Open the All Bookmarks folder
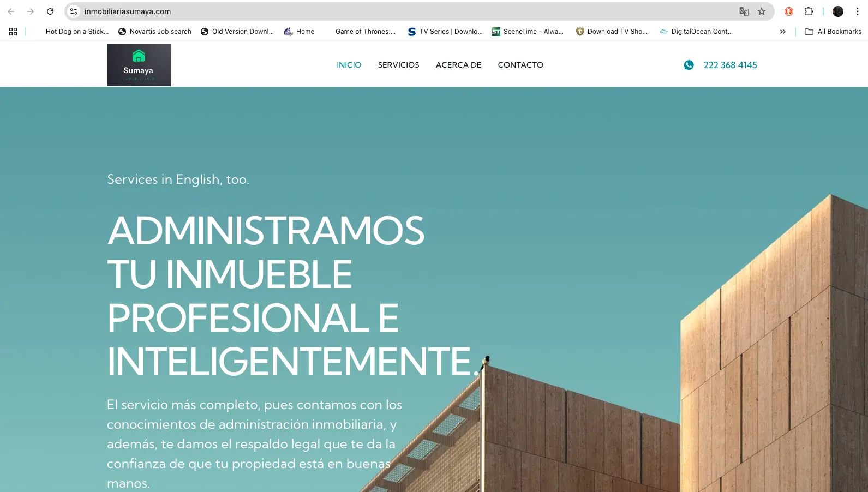This screenshot has height=492, width=868. pos(833,32)
